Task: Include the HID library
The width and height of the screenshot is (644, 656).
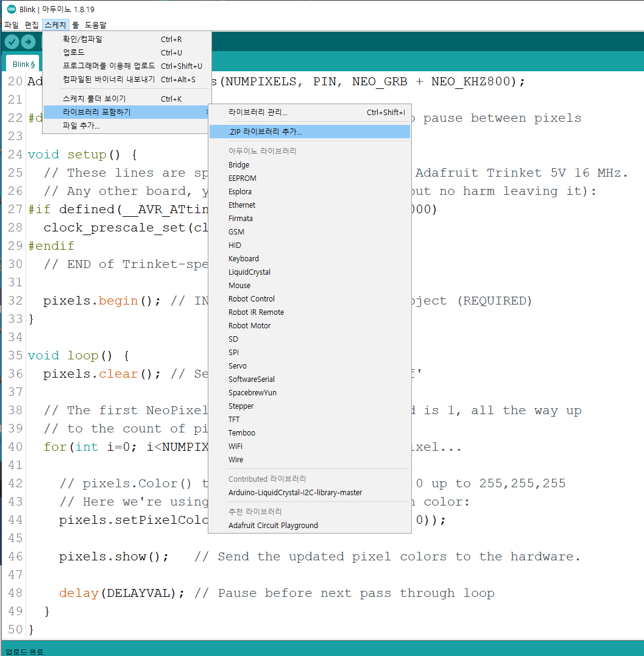Action: tap(310, 245)
